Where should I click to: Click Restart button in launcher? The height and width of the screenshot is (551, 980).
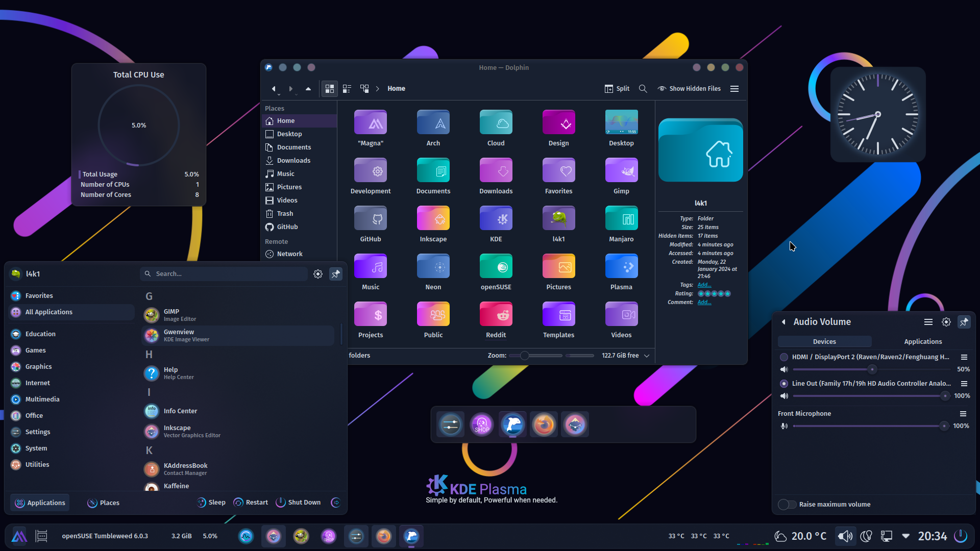[x=251, y=503]
